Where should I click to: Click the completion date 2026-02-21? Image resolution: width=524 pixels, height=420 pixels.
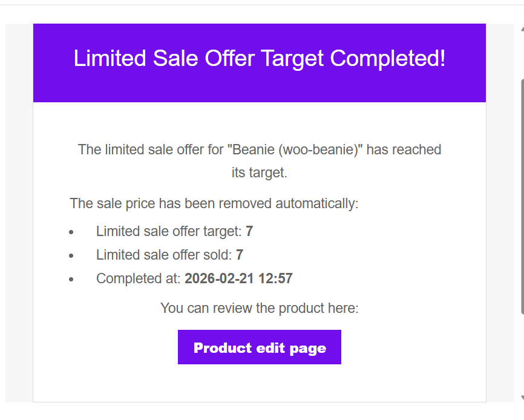tap(219, 278)
